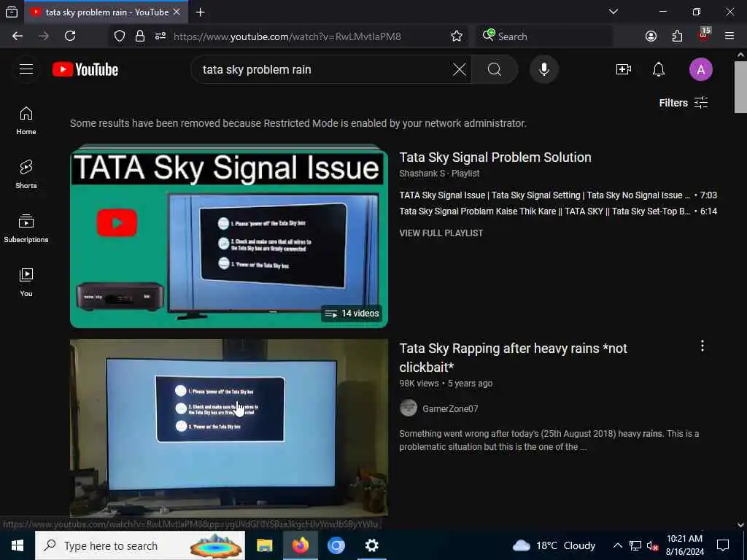Screen dimensions: 747x560
Task: Select the tata sky problem rain tab
Action: pos(106,12)
